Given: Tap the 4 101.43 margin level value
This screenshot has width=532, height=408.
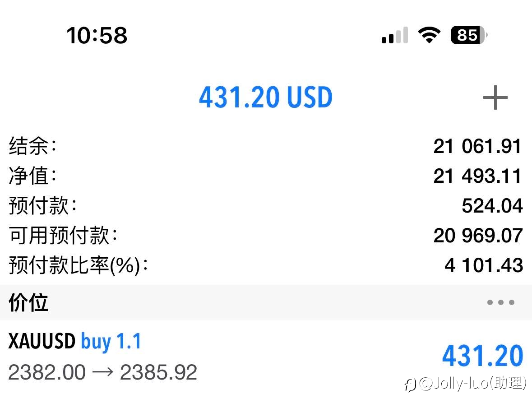Looking at the screenshot, I should pyautogui.click(x=484, y=265).
